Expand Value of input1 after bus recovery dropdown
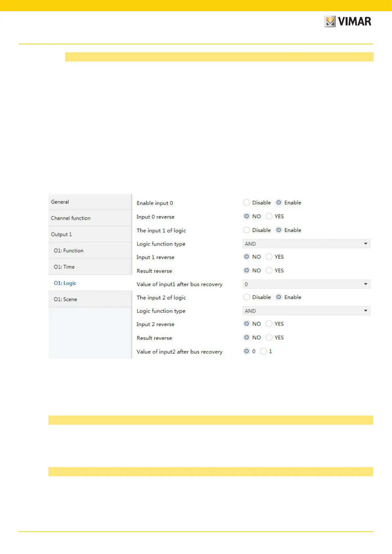Image resolution: width=392 pixels, height=554 pixels. 306,284
